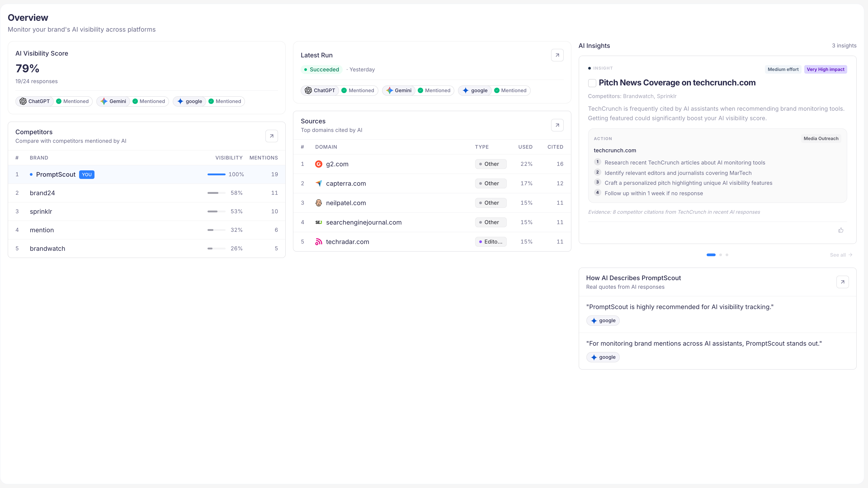Click the 3 insights count label

pyautogui.click(x=844, y=46)
